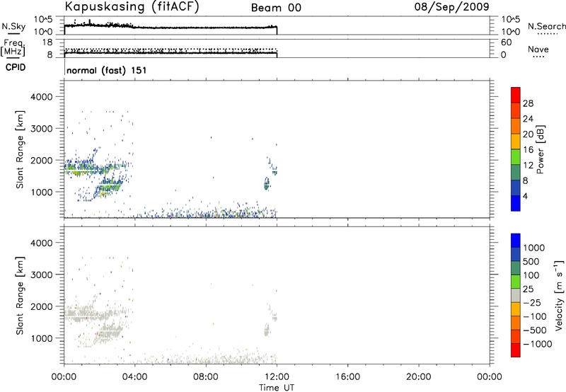Pick the light green 12–16 dB Power segment
566x392 pixels.
(516, 156)
